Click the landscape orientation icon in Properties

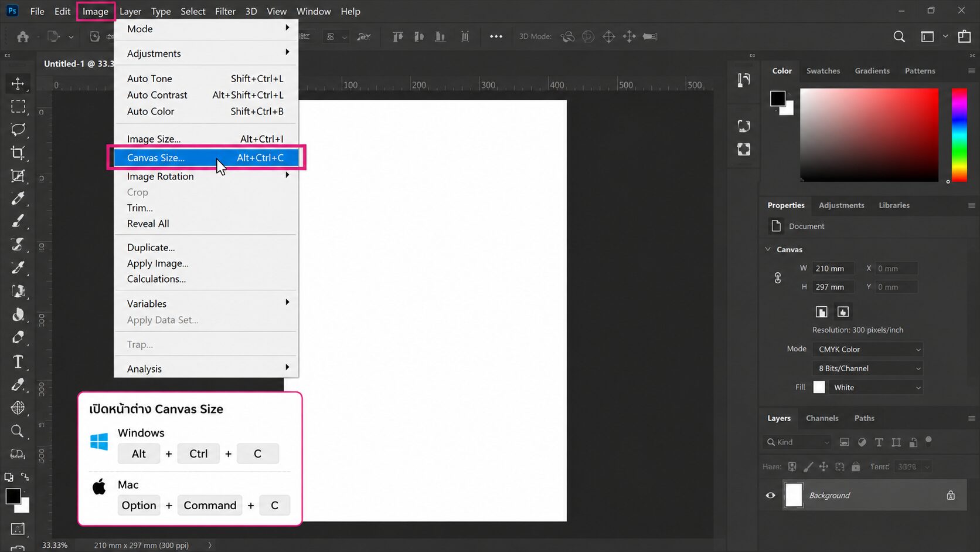point(843,311)
